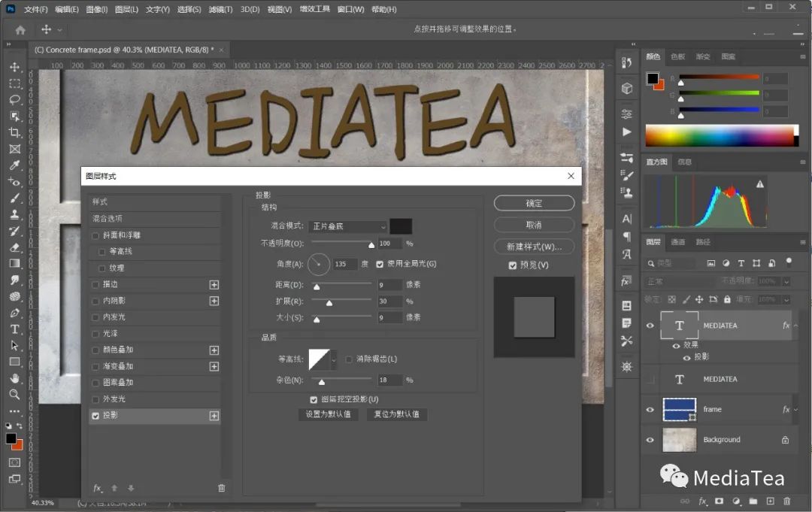
Task: Click the shadow color swatch beside blend mode
Action: pos(401,226)
